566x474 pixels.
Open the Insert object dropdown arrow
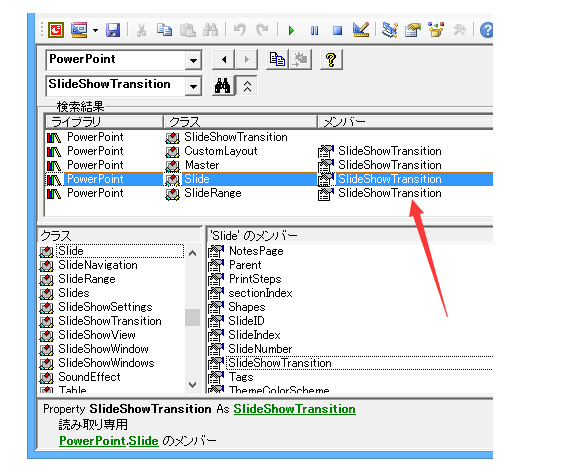coord(95,30)
